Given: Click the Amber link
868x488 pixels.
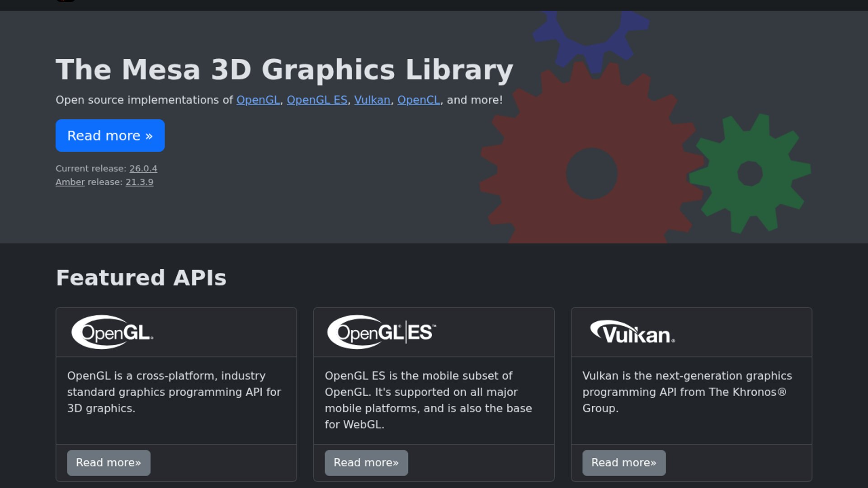Looking at the screenshot, I should pos(70,182).
